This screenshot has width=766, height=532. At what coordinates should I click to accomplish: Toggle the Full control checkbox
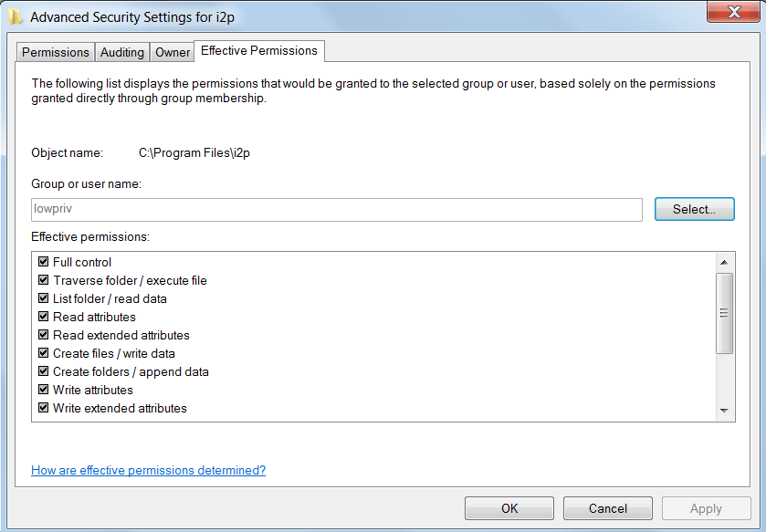[x=44, y=262]
